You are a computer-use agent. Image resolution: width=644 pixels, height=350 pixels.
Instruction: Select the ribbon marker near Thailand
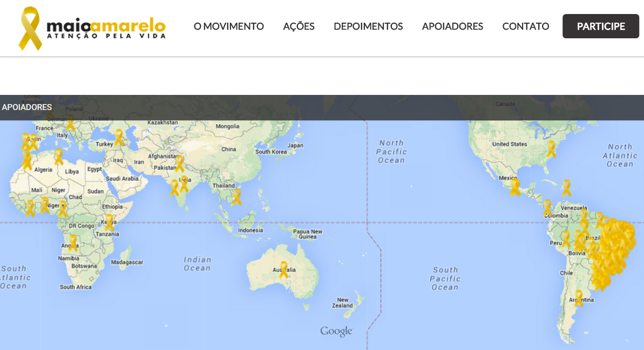tap(236, 197)
